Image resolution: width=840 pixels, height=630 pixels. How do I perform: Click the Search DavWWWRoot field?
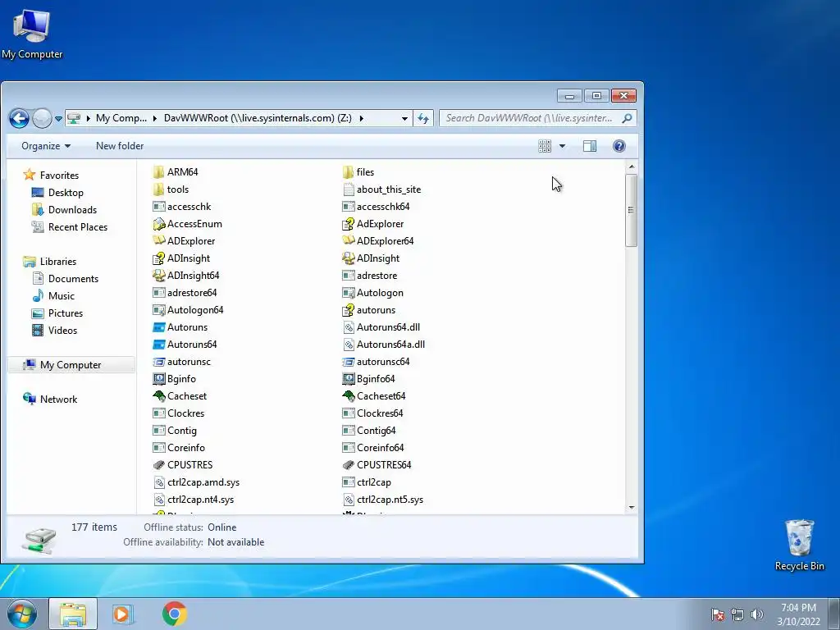[538, 118]
